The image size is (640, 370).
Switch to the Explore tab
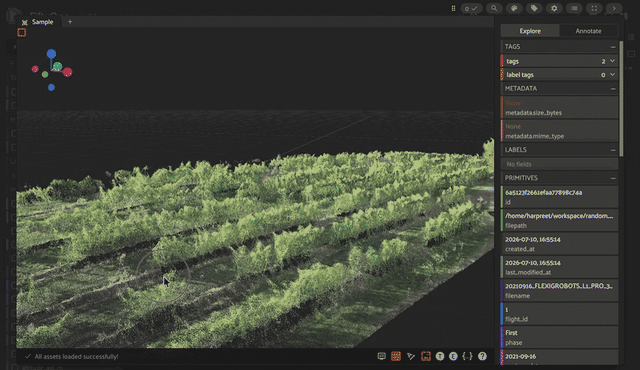530,31
